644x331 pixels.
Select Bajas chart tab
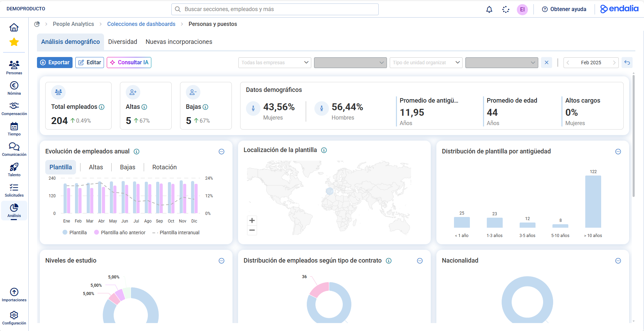click(x=127, y=167)
